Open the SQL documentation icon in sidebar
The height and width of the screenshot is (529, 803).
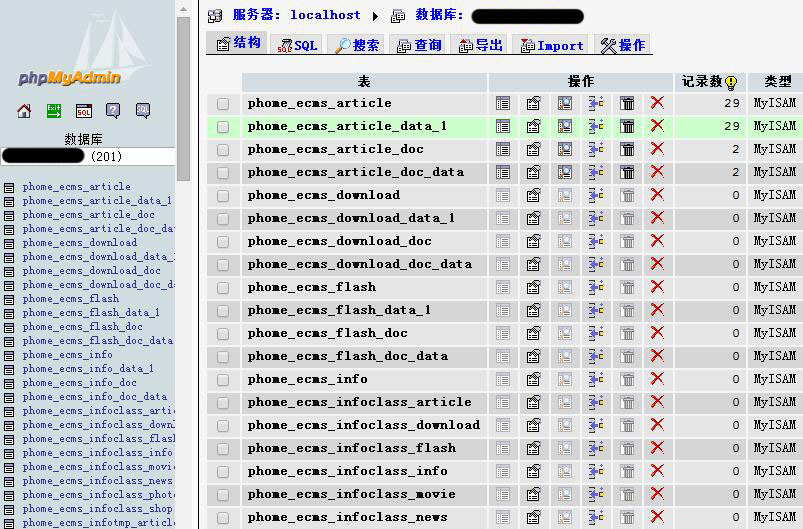tap(143, 111)
